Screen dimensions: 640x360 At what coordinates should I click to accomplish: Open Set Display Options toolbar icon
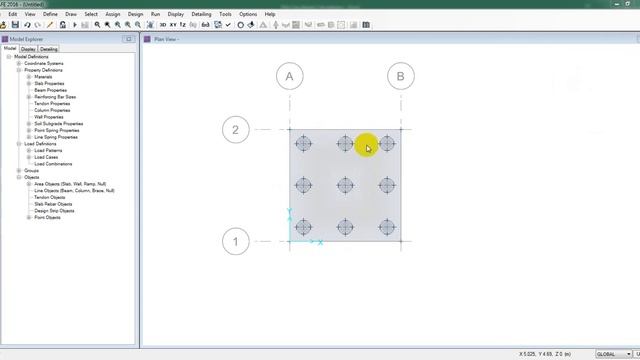click(218, 25)
